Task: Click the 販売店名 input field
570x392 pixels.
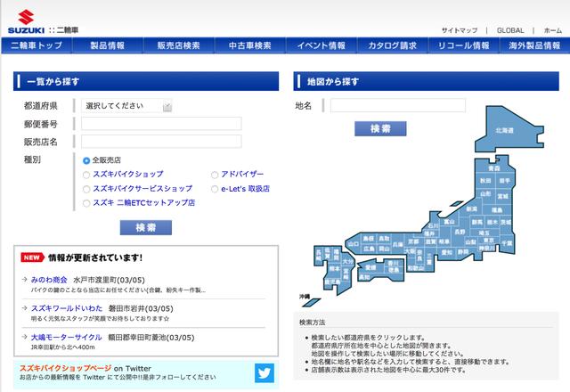Action: [x=161, y=142]
